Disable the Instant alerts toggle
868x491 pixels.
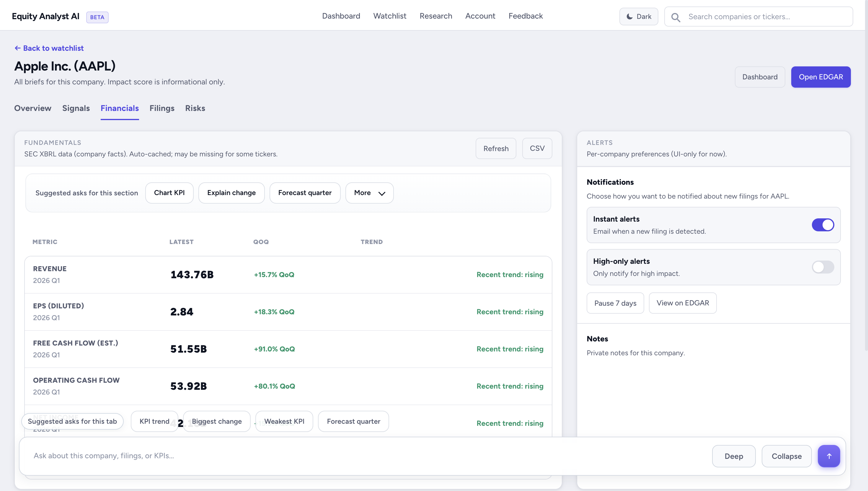coord(823,225)
